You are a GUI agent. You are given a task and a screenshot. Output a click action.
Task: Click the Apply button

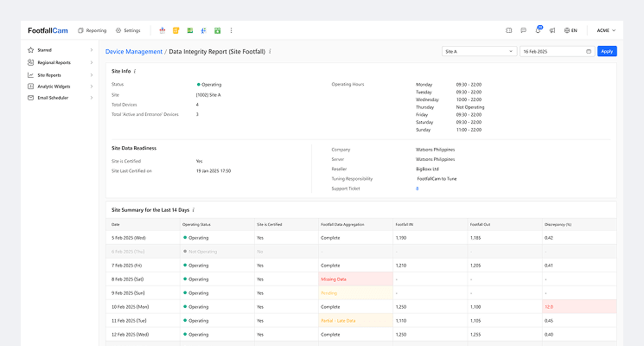pyautogui.click(x=607, y=52)
